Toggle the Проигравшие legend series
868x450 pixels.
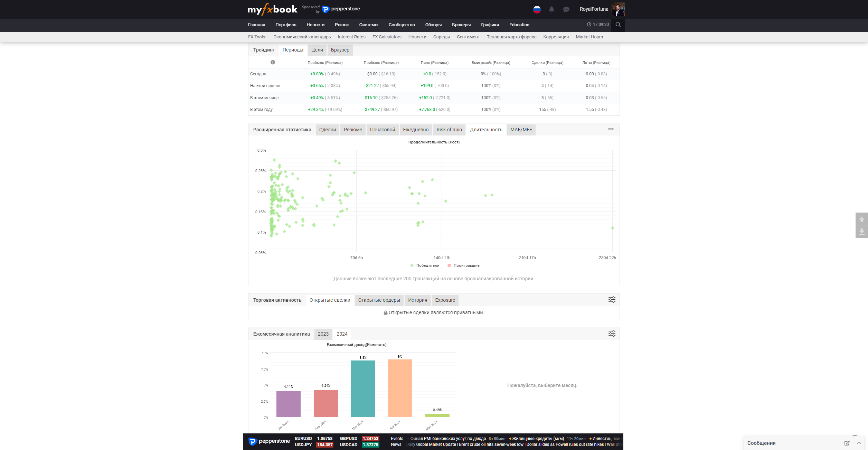tap(463, 266)
